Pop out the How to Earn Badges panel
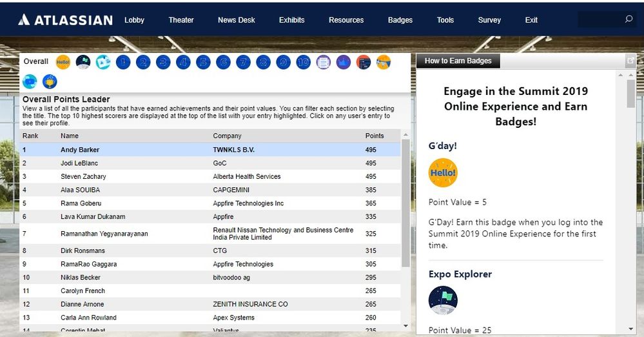This screenshot has width=644, height=337. pos(630,61)
